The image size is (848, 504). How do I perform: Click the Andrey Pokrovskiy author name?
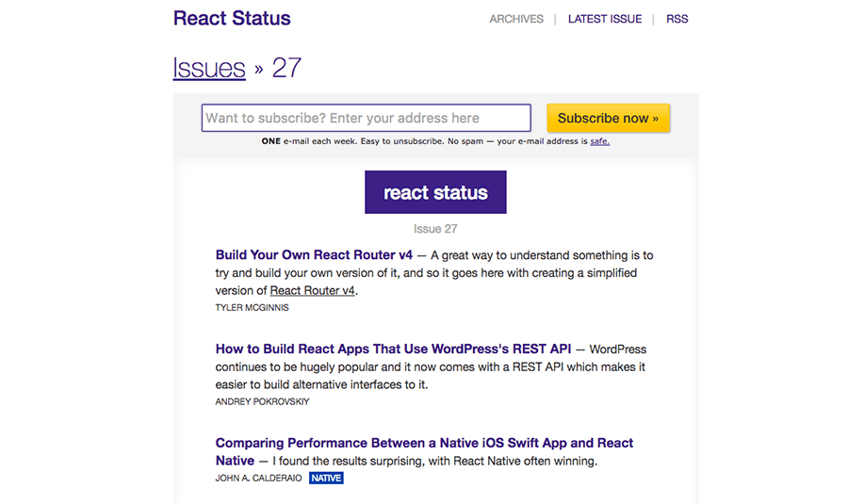[x=262, y=402]
